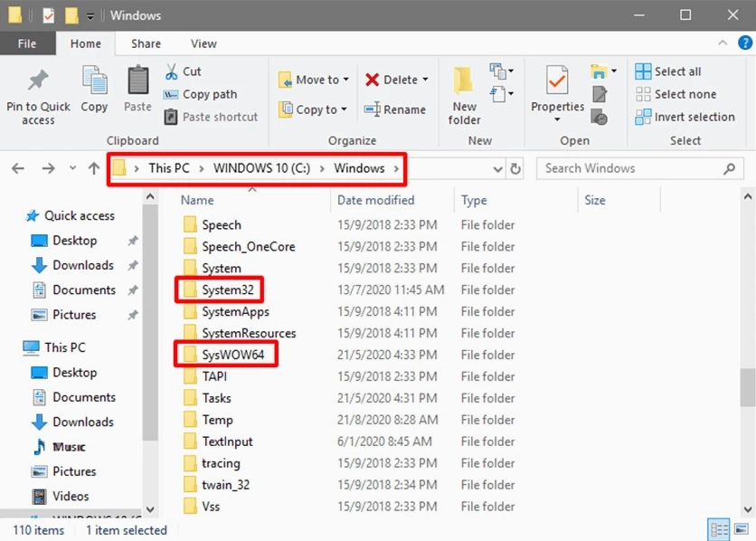The image size is (756, 541).
Task: Open the New item menu icon
Action: point(501,71)
